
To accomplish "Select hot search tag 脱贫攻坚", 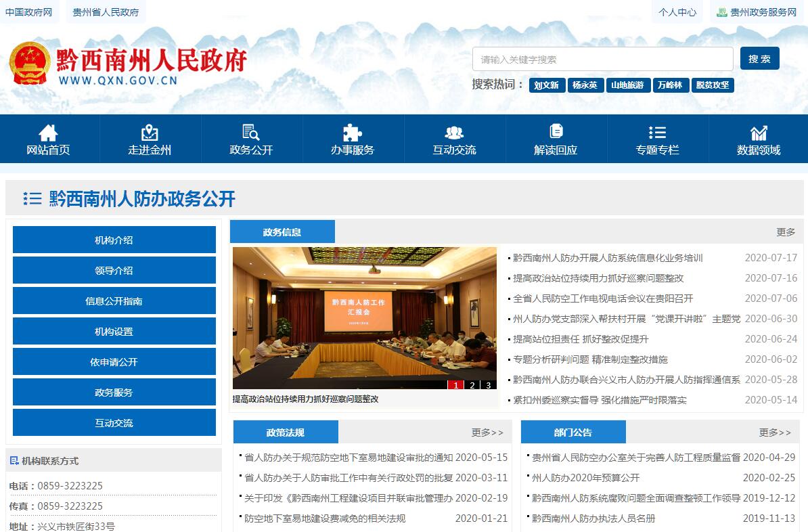I will click(713, 85).
